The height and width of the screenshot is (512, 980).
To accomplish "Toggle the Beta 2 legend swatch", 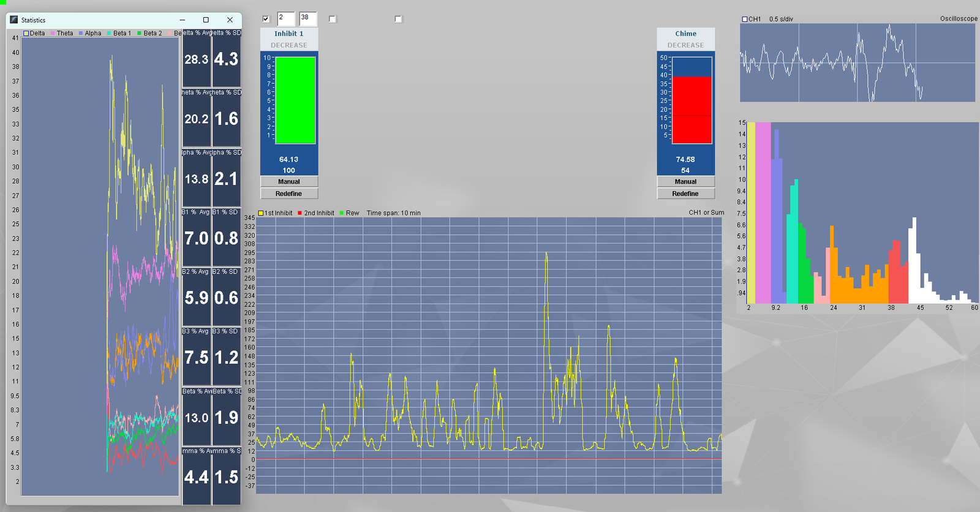I will pos(139,33).
